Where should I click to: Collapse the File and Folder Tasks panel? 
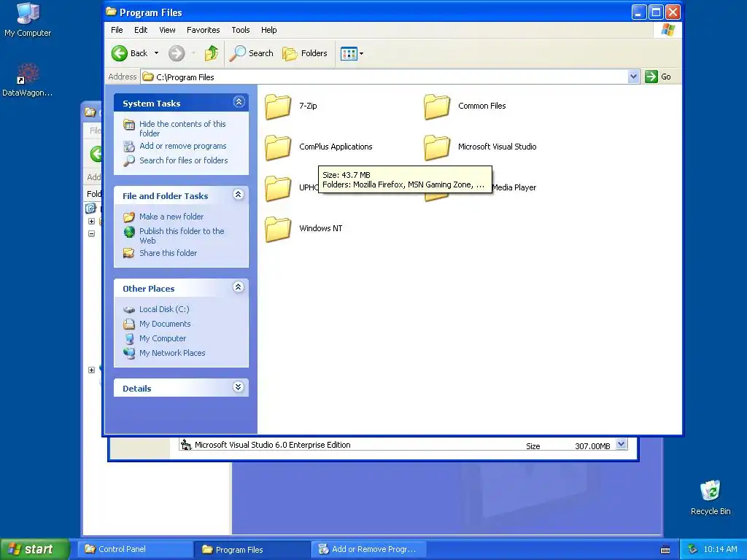(239, 194)
